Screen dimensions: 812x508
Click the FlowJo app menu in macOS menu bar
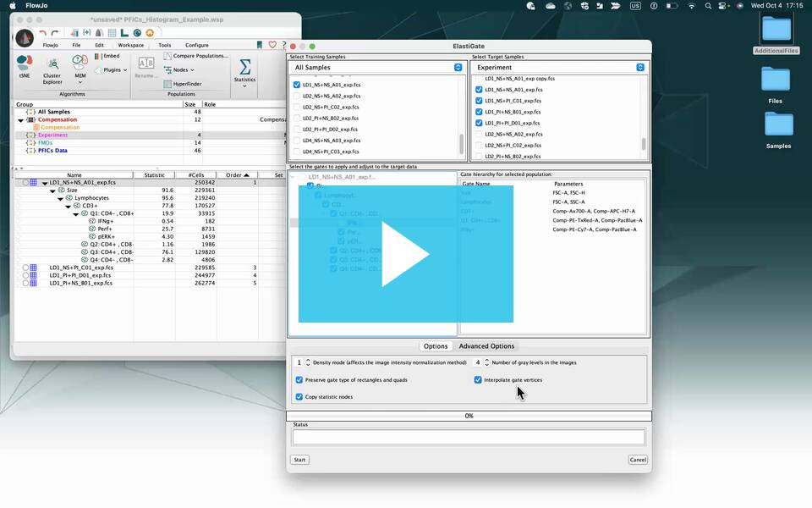tap(36, 6)
